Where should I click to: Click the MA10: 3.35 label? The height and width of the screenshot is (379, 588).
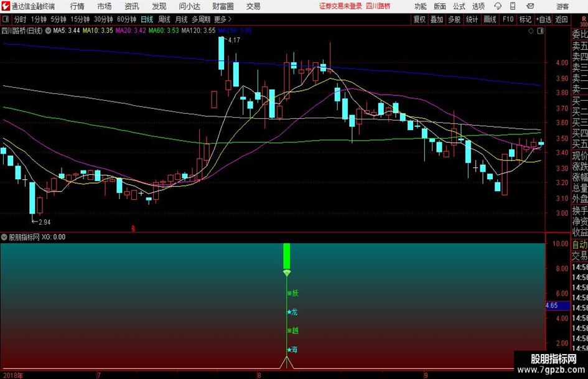click(x=98, y=30)
